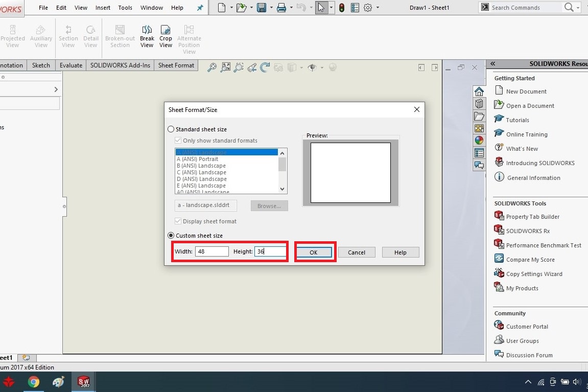Click the Paint icon in the taskbar

point(58,382)
